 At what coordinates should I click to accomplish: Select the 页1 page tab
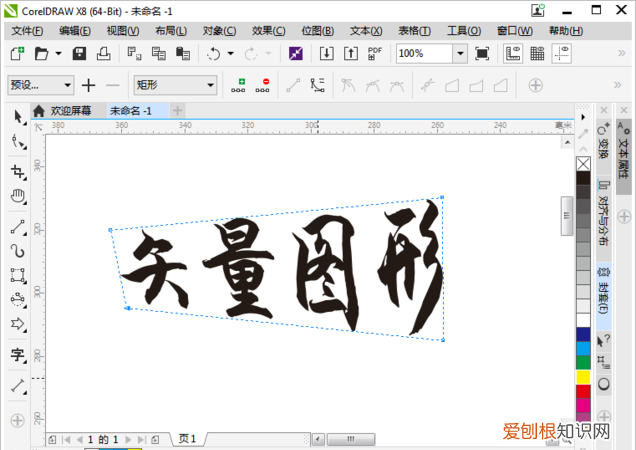(x=187, y=439)
